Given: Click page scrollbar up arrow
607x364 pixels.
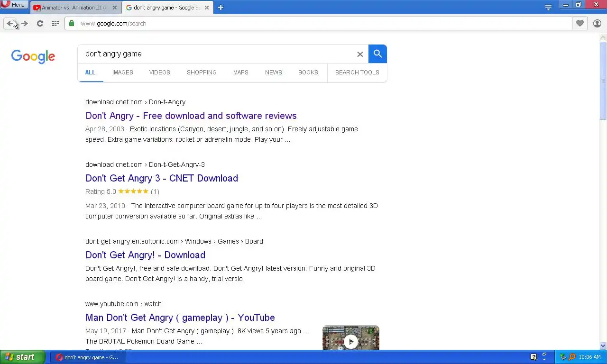Looking at the screenshot, I should click(603, 37).
